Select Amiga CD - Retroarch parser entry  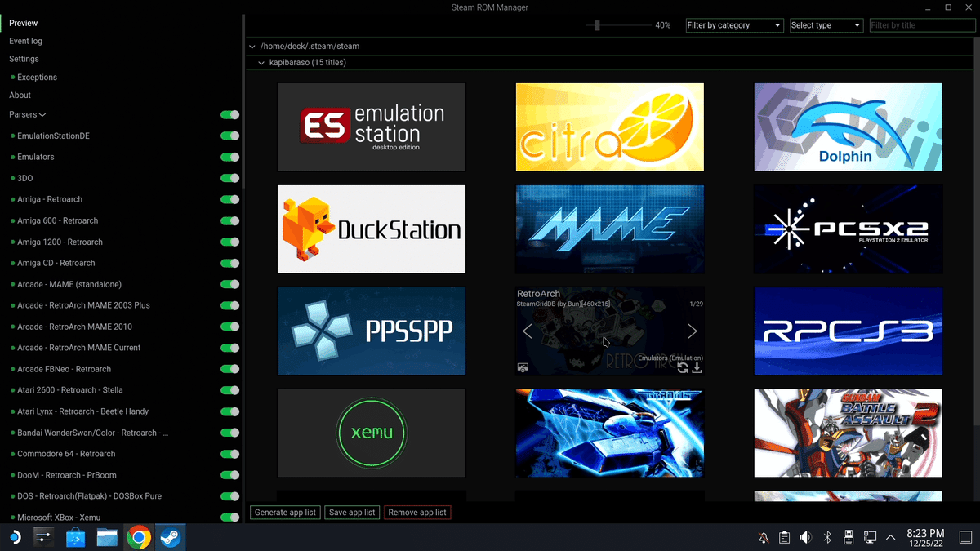coord(56,263)
